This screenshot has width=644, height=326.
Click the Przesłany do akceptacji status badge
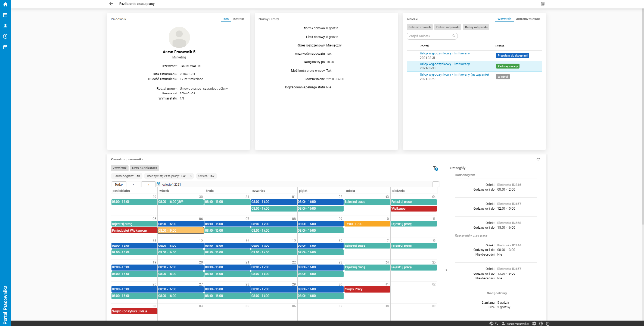tap(513, 55)
